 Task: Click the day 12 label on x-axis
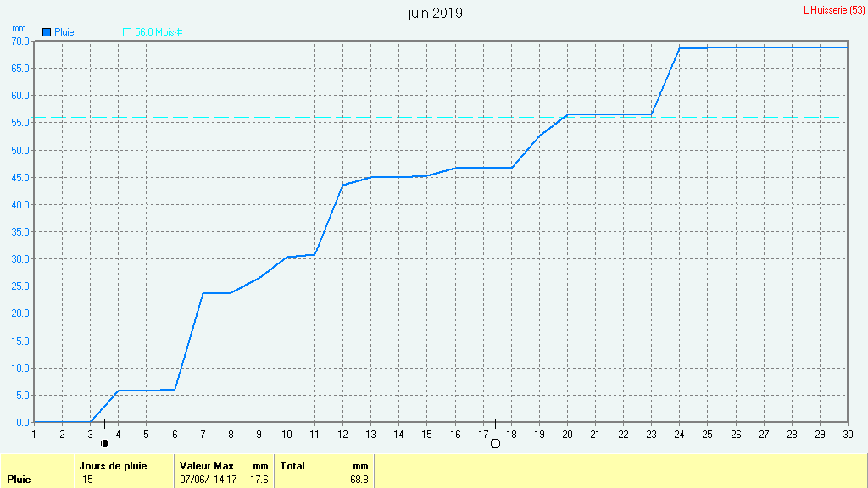click(x=342, y=435)
